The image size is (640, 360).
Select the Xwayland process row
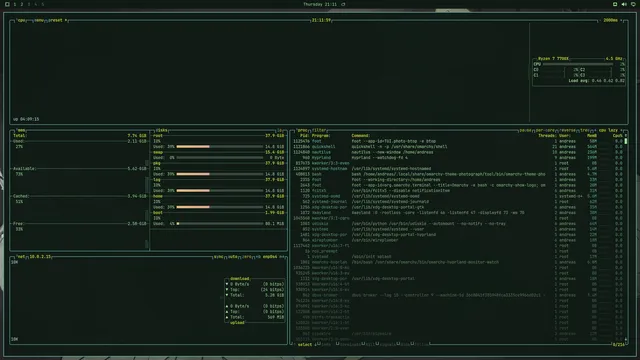[x=458, y=213]
